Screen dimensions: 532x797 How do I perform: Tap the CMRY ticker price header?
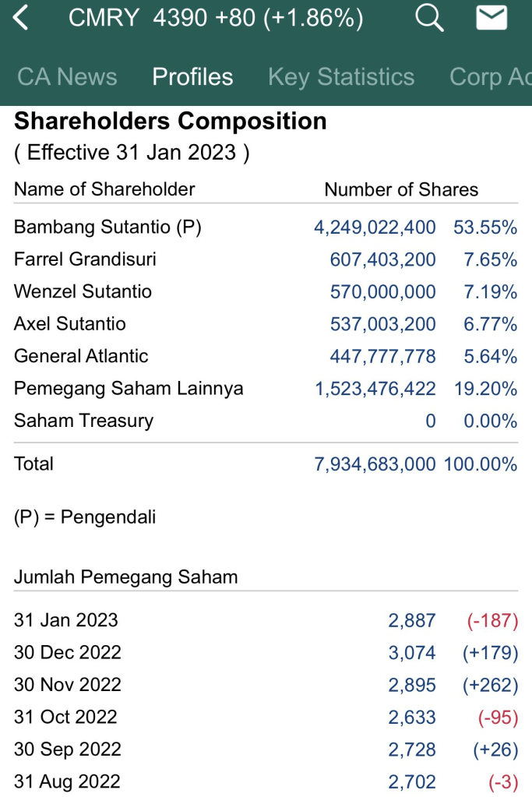click(216, 18)
